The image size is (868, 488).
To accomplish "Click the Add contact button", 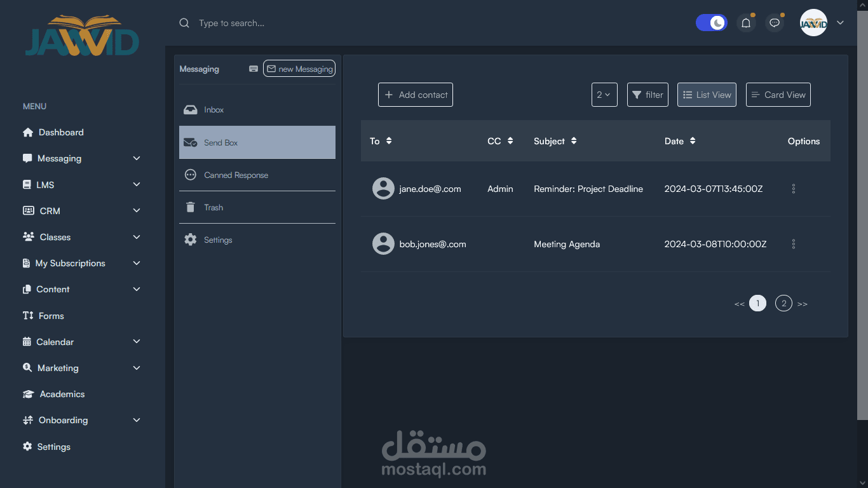I will (x=416, y=95).
